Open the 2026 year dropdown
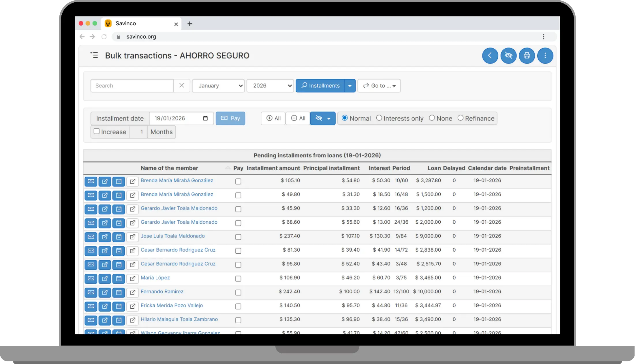The image size is (635, 364). click(x=270, y=86)
